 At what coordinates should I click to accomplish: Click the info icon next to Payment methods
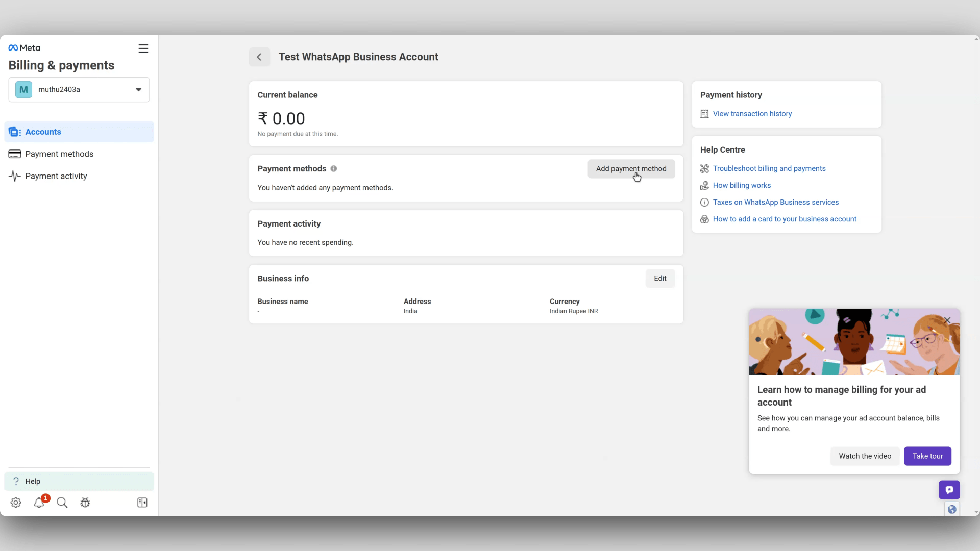[x=334, y=168]
